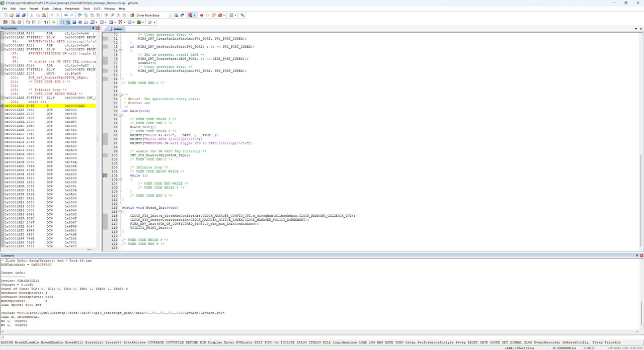Open the Trace Windows dropdown arrow
Viewport: 644px width, 350px height.
134,22
